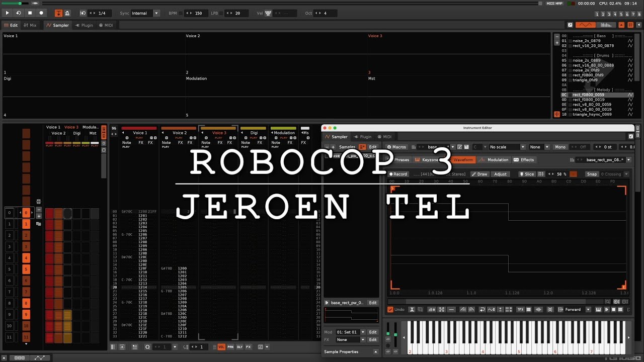Open the FX chain dropdown showing None
Viewport: 644px width, 362px height.
[351, 340]
